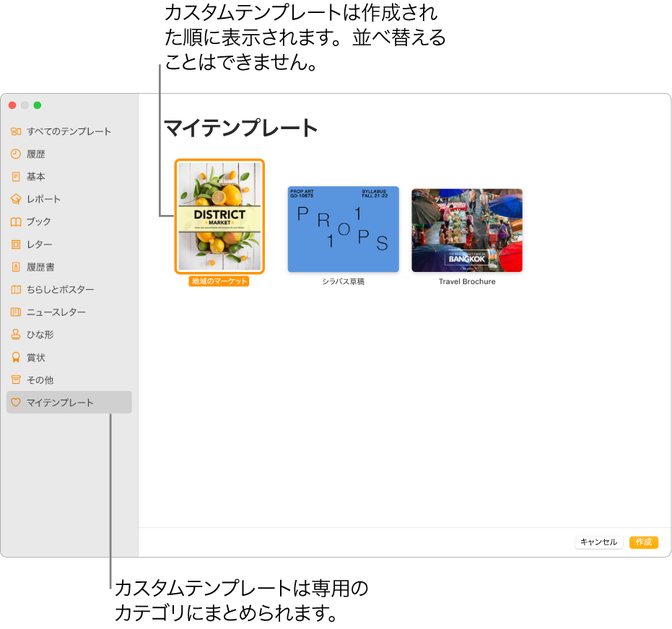Click the 履歴書 resume icon
Image resolution: width=672 pixels, height=629 pixels.
pyautogui.click(x=16, y=267)
